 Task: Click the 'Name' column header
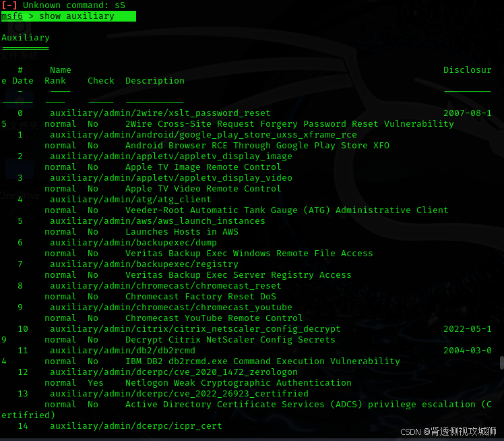(61, 70)
